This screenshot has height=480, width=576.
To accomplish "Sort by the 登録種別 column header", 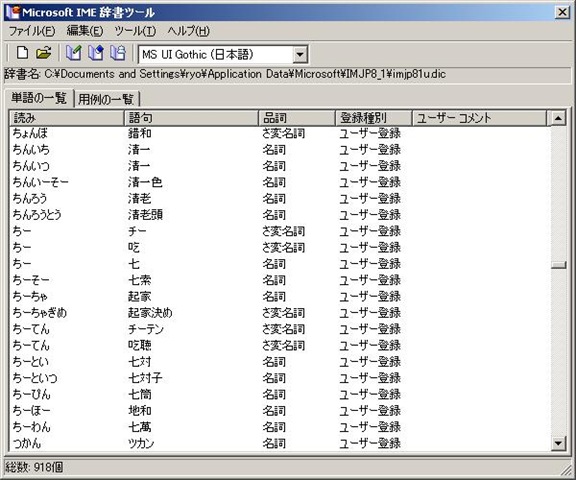I will [374, 118].
